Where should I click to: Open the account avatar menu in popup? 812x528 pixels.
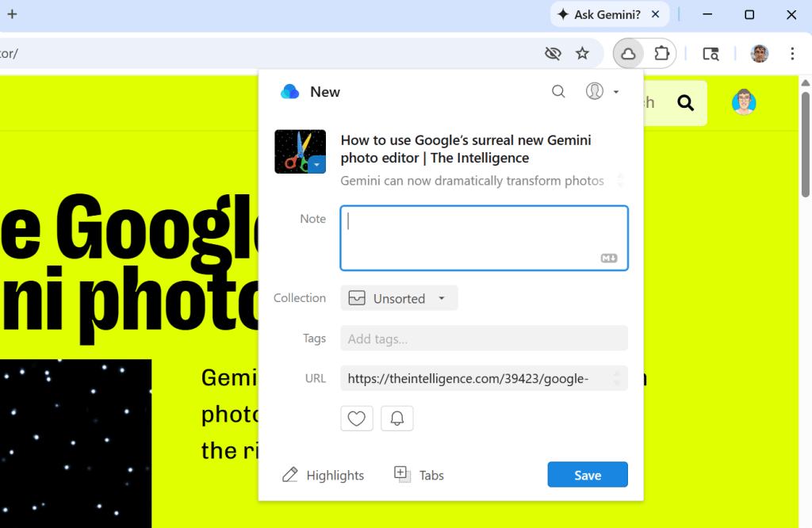click(603, 92)
